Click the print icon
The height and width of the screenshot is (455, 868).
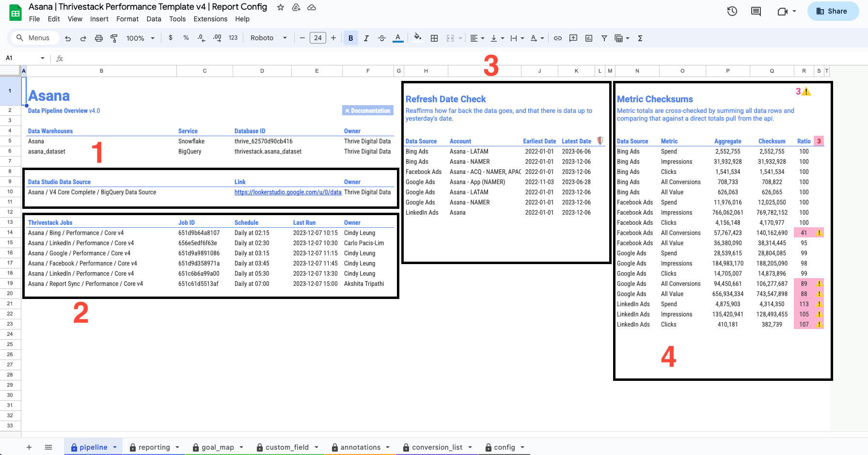[99, 38]
